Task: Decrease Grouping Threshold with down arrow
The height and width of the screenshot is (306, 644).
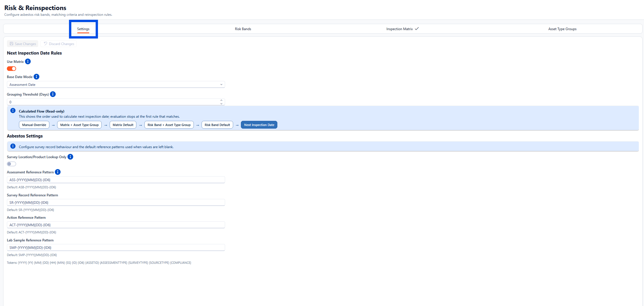Action: [221, 104]
